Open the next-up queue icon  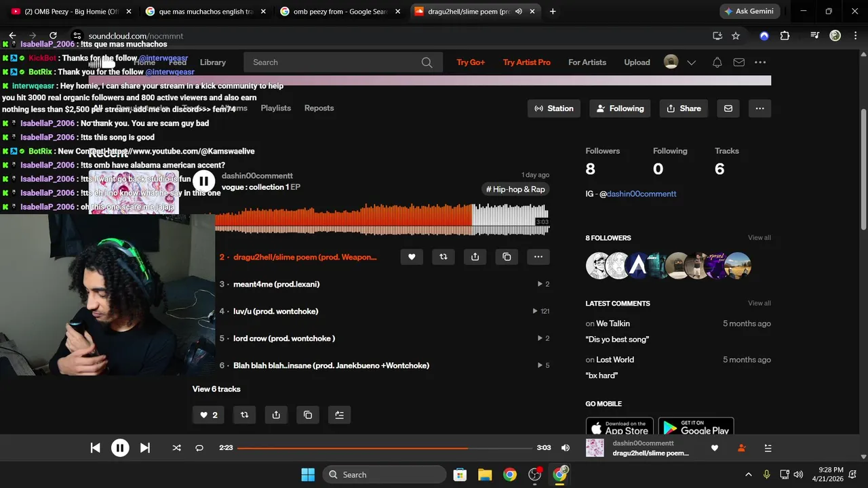[768, 448]
